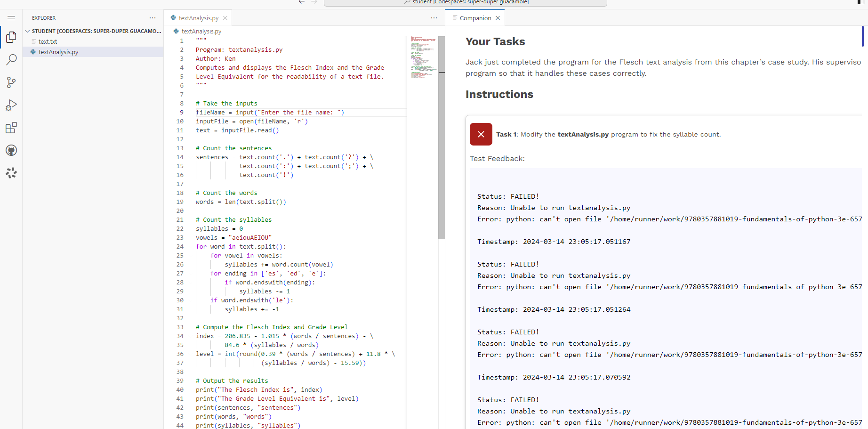Click the hamburger menu icon
This screenshot has height=429, width=868.
click(11, 18)
